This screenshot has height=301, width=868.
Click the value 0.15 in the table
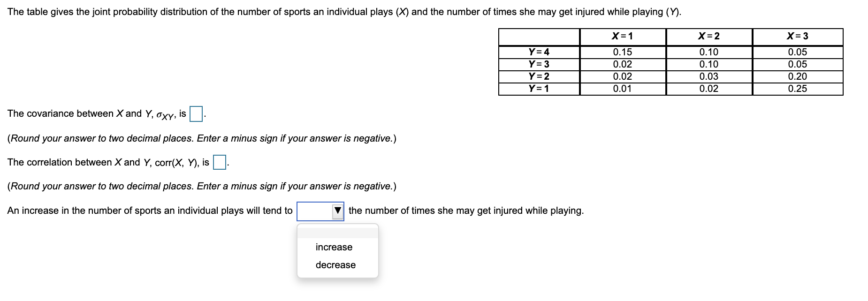(x=622, y=53)
